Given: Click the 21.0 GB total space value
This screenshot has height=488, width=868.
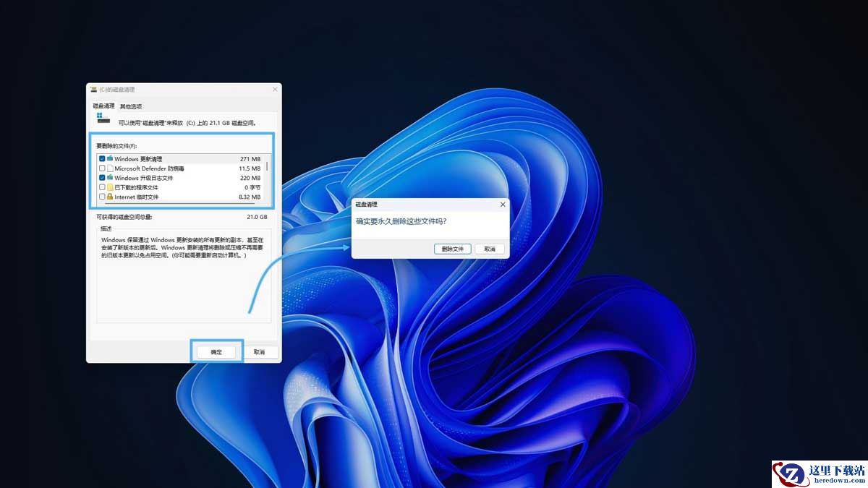Looking at the screenshot, I should click(257, 217).
